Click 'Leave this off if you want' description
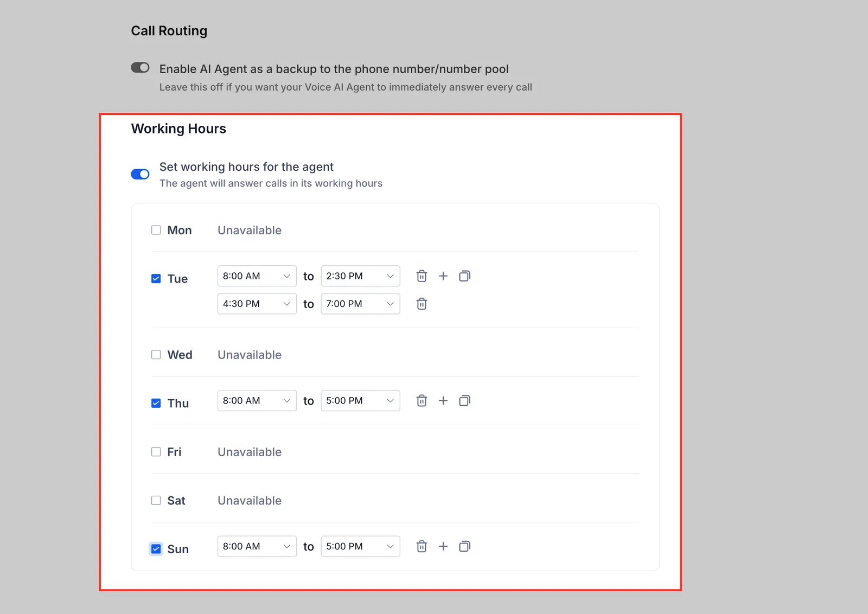 [346, 87]
